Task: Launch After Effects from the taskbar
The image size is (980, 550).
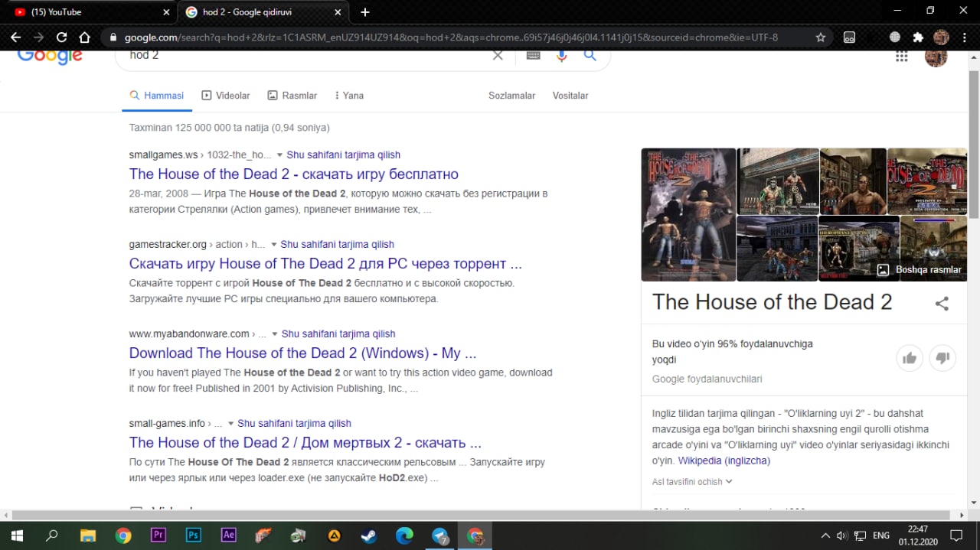Action: click(x=228, y=535)
